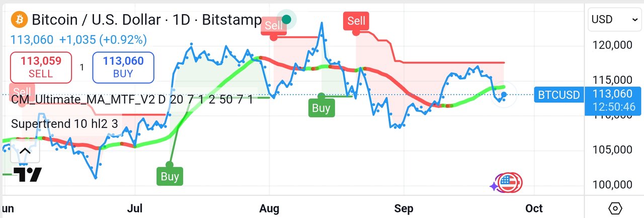The image size is (644, 218).
Task: Open chart settings hexagon icon
Action: [615, 208]
